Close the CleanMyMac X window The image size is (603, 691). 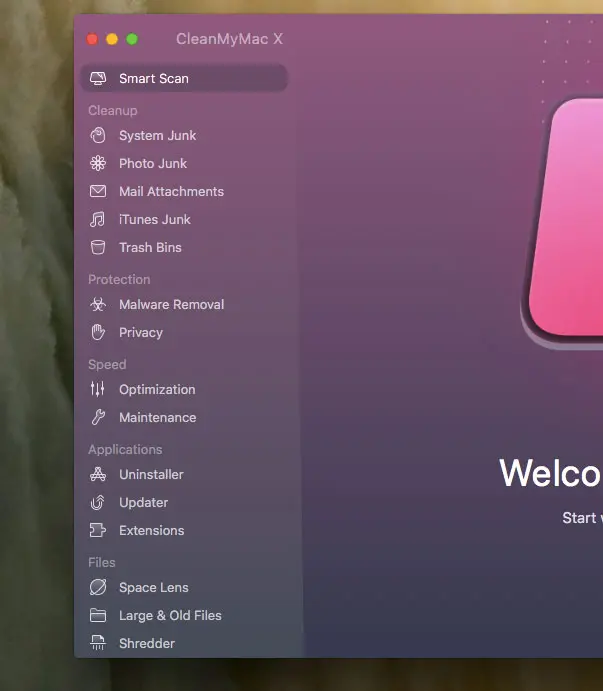[x=92, y=39]
